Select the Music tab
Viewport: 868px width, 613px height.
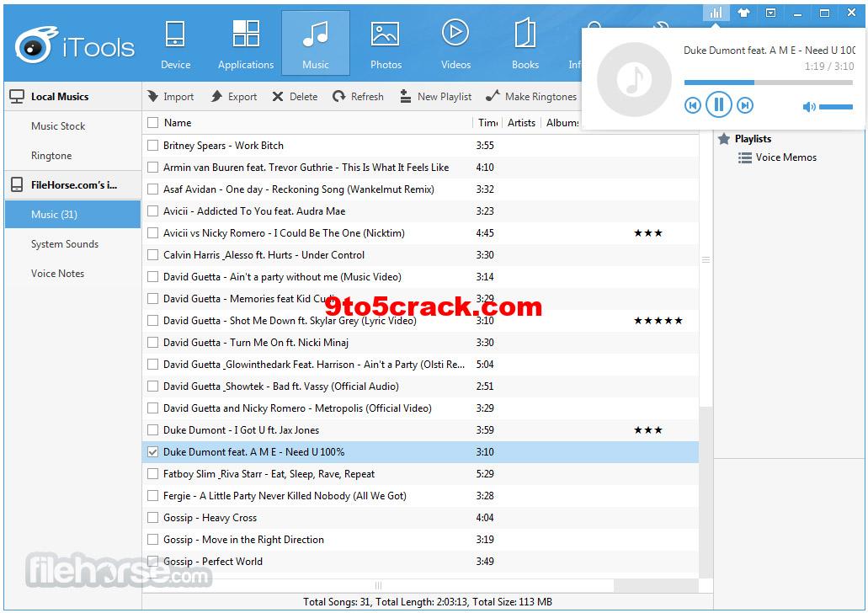[316, 43]
